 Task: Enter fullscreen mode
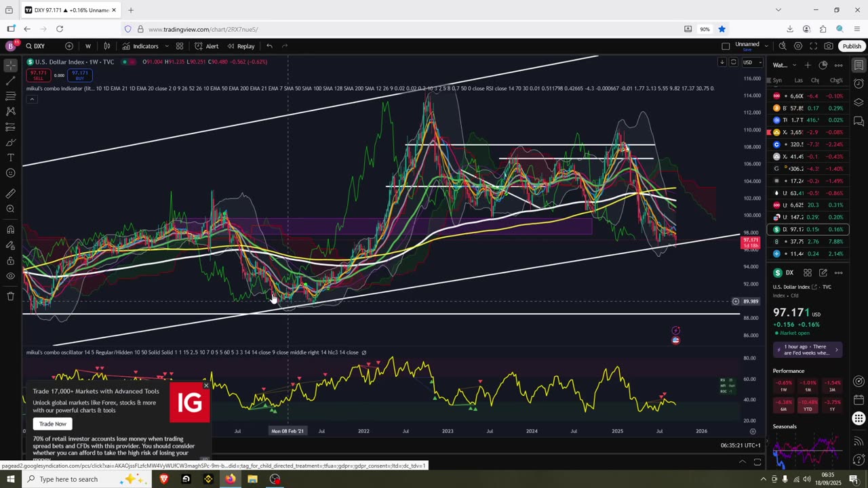(813, 46)
